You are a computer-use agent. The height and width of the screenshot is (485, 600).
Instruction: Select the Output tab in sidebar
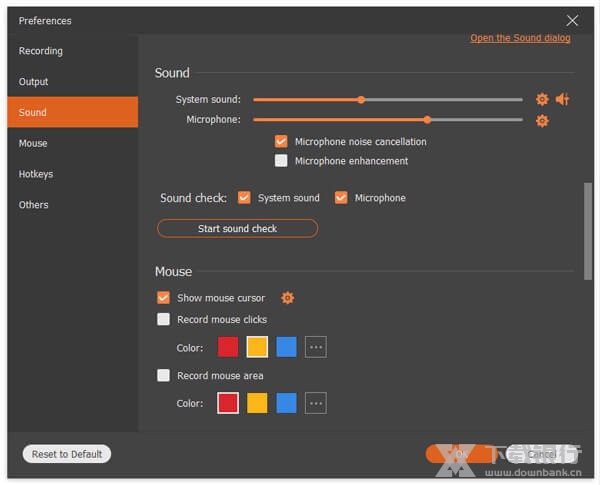click(x=34, y=82)
